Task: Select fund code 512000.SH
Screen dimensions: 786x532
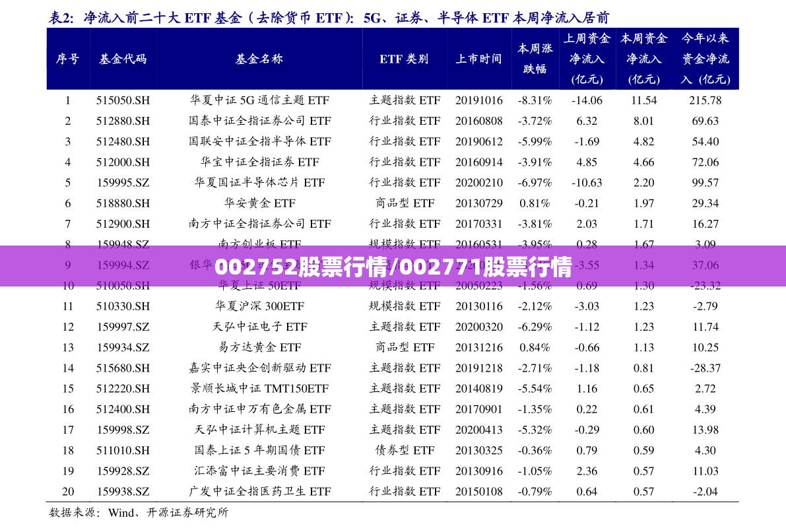Action: (123, 162)
